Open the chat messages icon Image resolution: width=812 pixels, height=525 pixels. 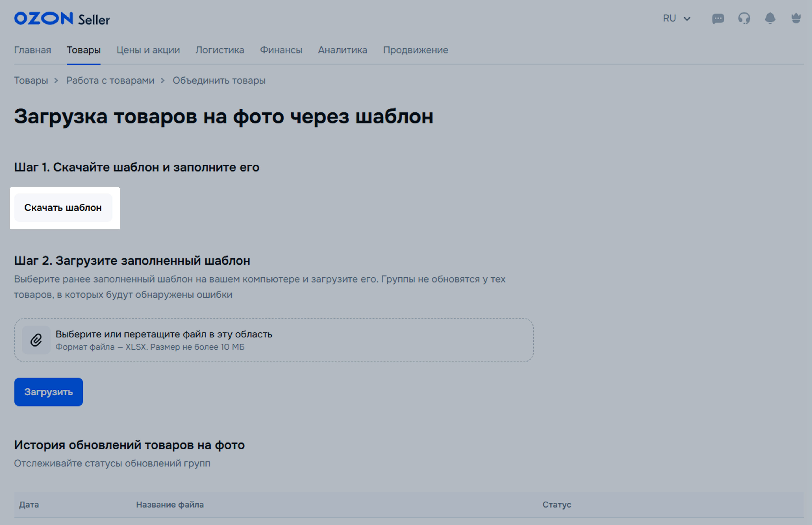tap(718, 18)
